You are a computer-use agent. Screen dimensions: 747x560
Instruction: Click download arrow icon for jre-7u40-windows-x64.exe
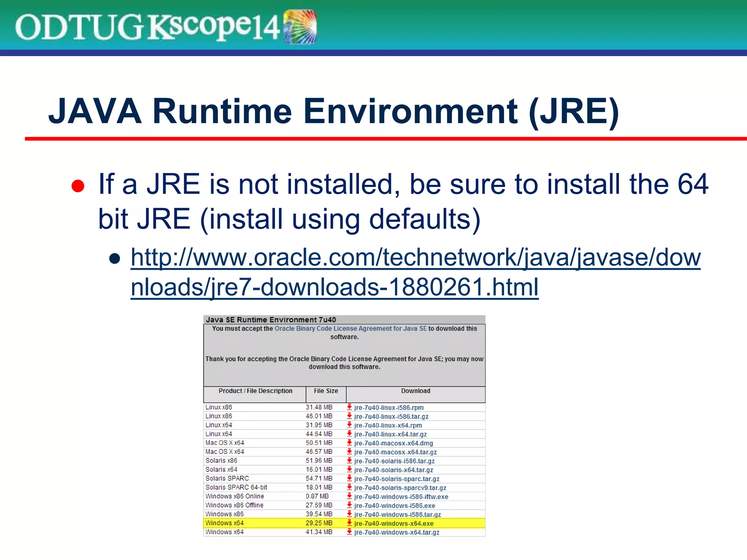pyautogui.click(x=349, y=523)
